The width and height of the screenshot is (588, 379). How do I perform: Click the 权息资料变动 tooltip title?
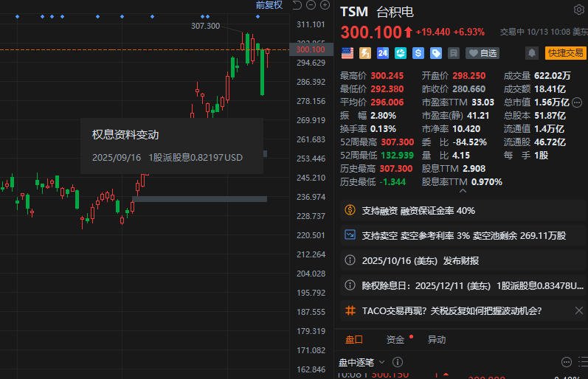[x=125, y=135]
